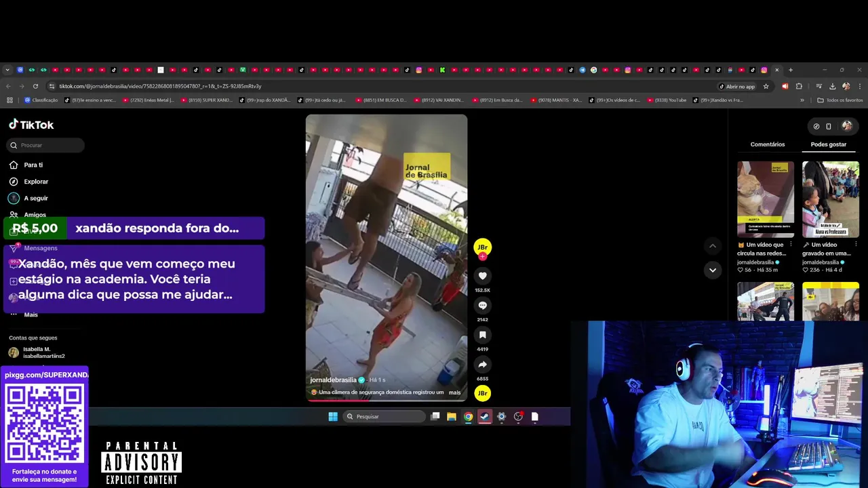Open the "Aluna vs Professora" thumbnail
The image size is (868, 488).
point(831,199)
